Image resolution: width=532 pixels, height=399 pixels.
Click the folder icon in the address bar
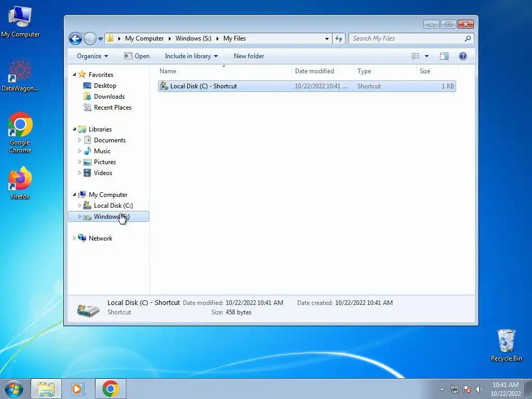point(110,38)
